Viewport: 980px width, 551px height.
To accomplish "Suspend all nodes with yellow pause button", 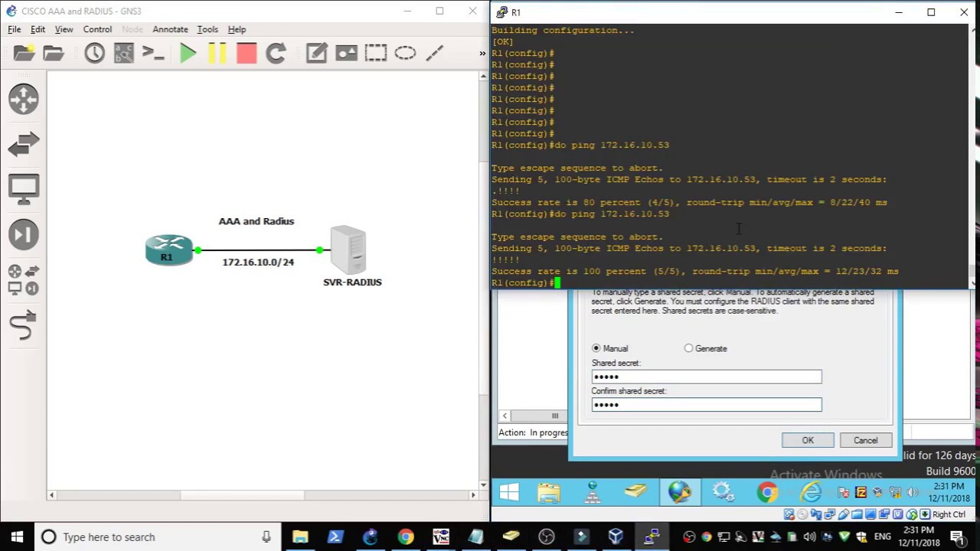I will pyautogui.click(x=217, y=53).
